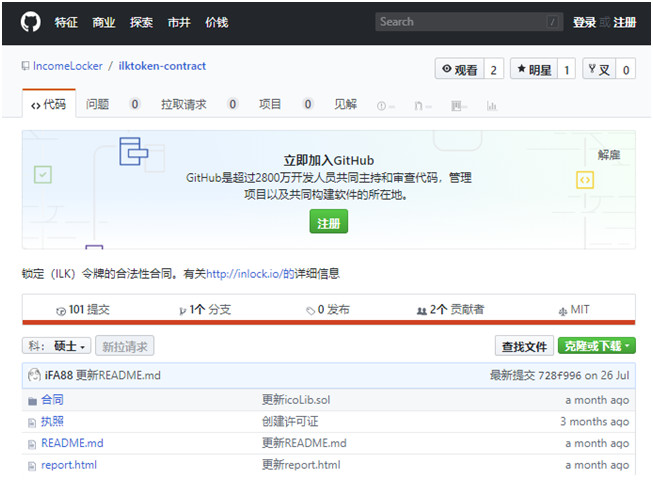The width and height of the screenshot is (653, 481).
Task: Open the 克隆或下载 dropdown
Action: [x=597, y=346]
